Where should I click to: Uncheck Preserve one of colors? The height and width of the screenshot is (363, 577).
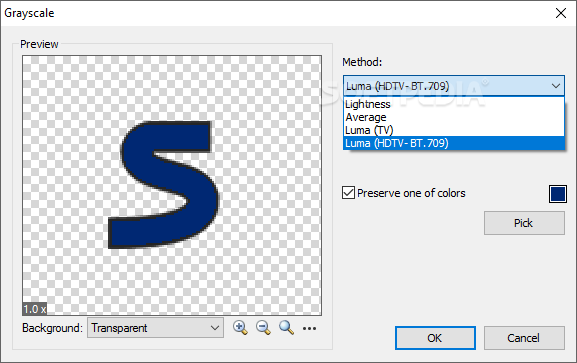[348, 193]
